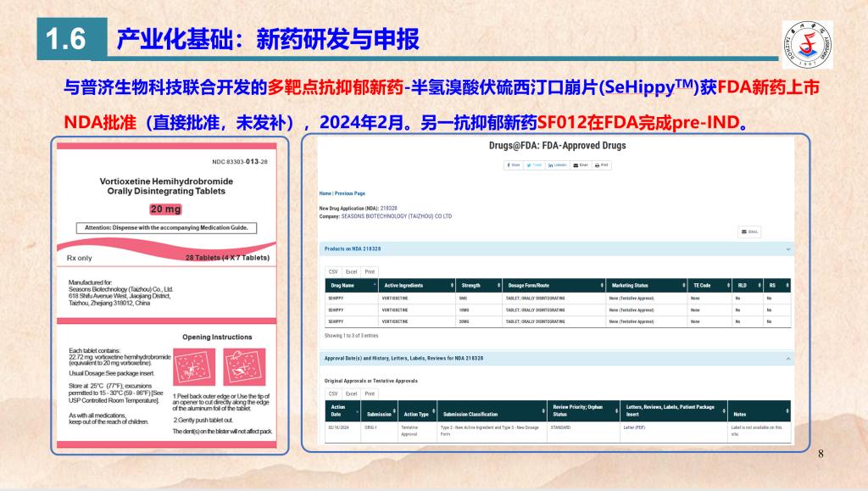
Task: Click the Print icon in the share bar
Action: [601, 165]
